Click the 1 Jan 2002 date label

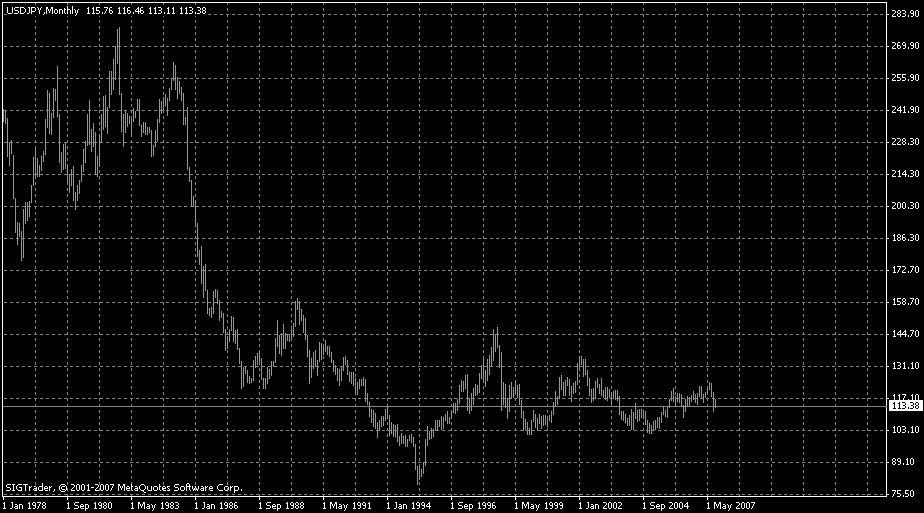click(x=600, y=505)
